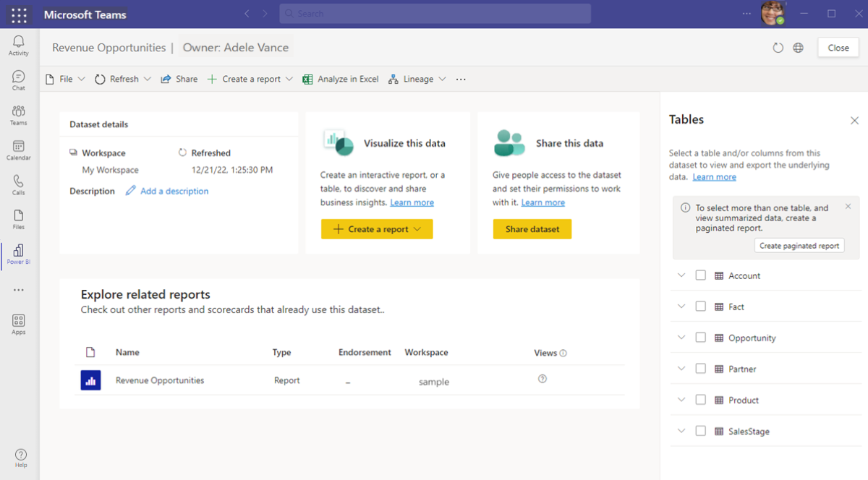
Task: Check the Account table checkbox
Action: tap(700, 275)
